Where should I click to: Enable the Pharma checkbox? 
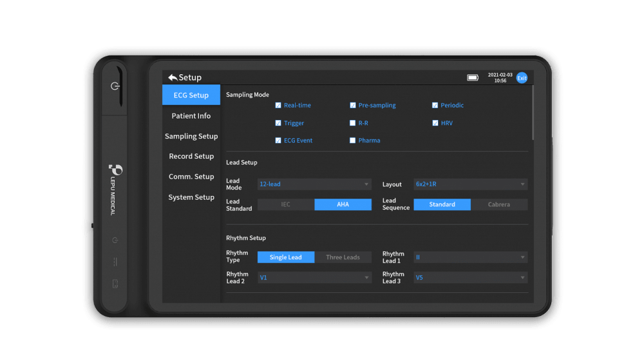click(x=352, y=141)
